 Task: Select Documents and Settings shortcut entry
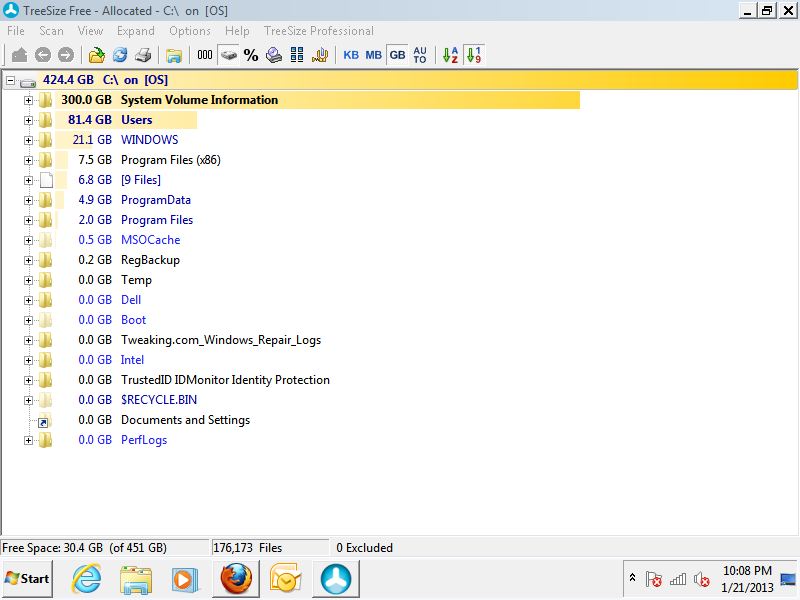[x=185, y=420]
